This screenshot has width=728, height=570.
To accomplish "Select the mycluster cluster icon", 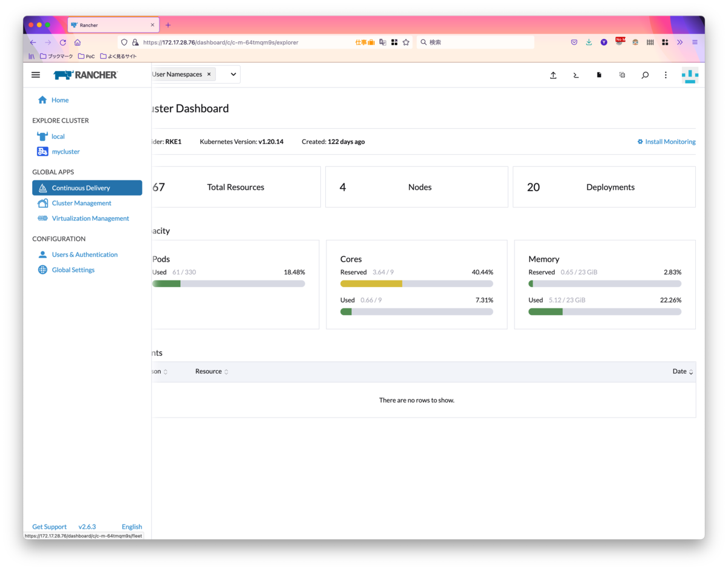I will pyautogui.click(x=42, y=151).
